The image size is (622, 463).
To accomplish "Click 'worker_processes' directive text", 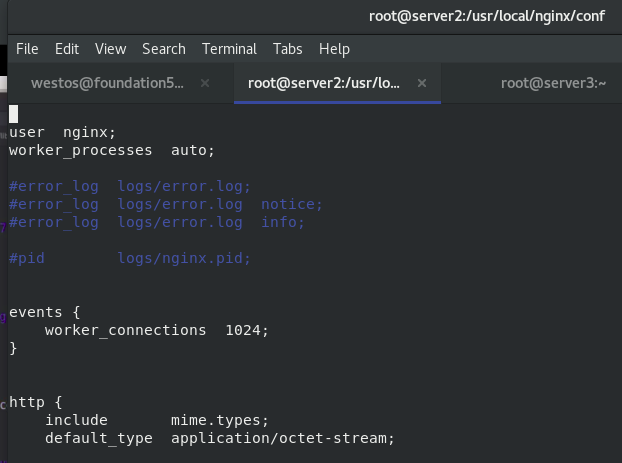I will [81, 150].
